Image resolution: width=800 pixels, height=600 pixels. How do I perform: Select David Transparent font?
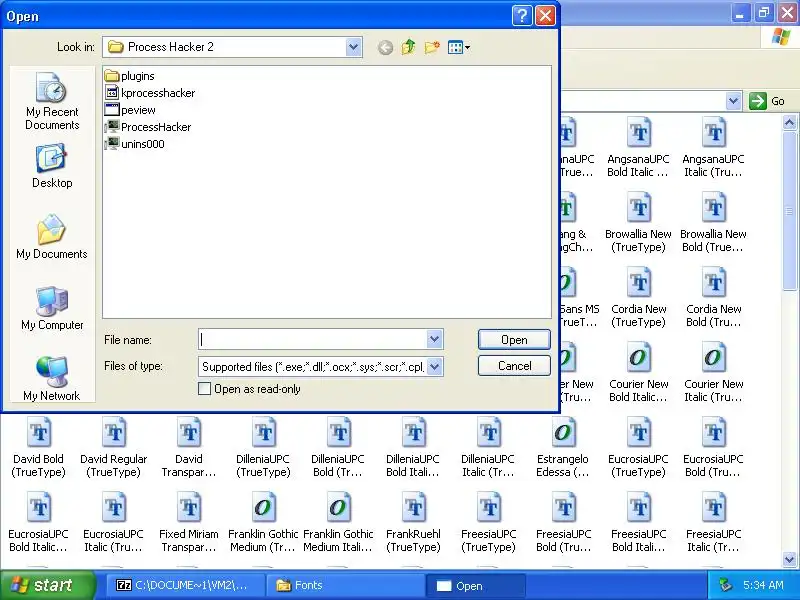click(189, 447)
